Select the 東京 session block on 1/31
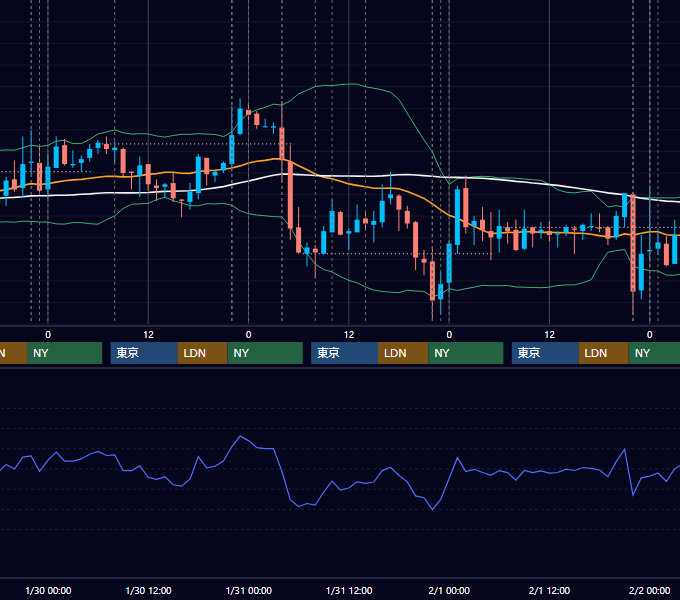This screenshot has height=600, width=680. [x=344, y=353]
